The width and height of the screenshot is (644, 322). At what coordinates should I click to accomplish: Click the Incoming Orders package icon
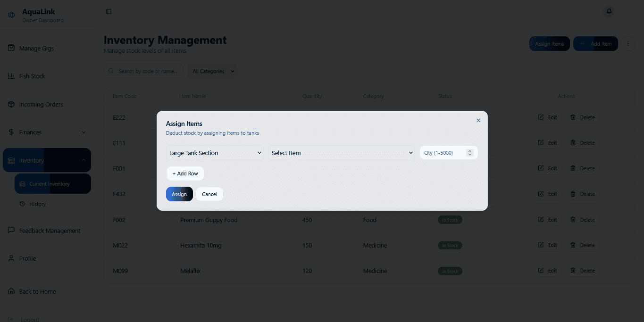click(x=11, y=104)
